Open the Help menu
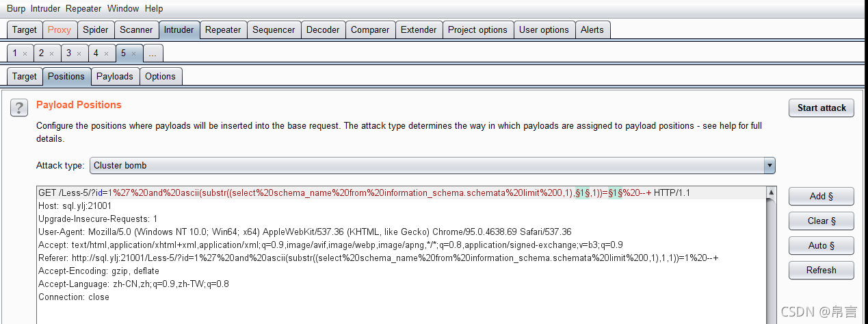868x324 pixels. coord(154,9)
